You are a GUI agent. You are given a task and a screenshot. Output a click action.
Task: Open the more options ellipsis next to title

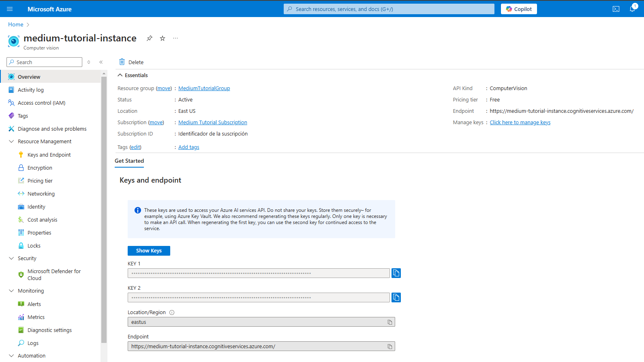[x=175, y=38]
